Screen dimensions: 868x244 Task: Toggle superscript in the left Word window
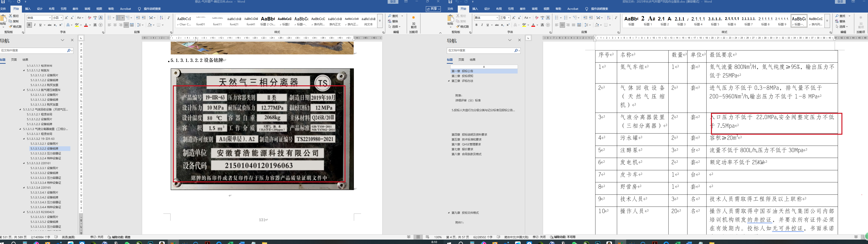61,25
